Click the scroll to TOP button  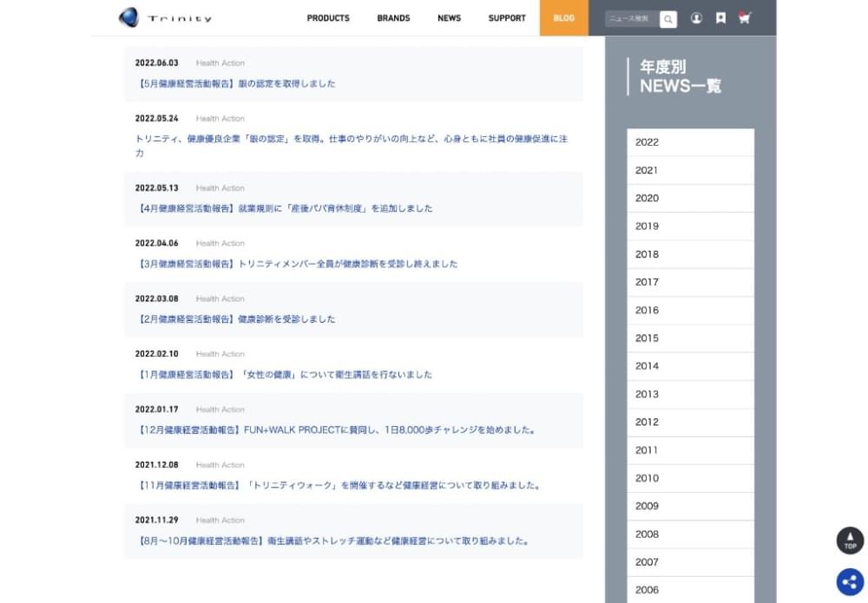(x=850, y=541)
